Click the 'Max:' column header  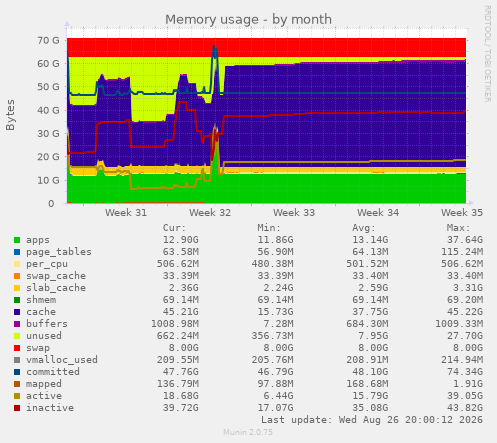(x=458, y=228)
